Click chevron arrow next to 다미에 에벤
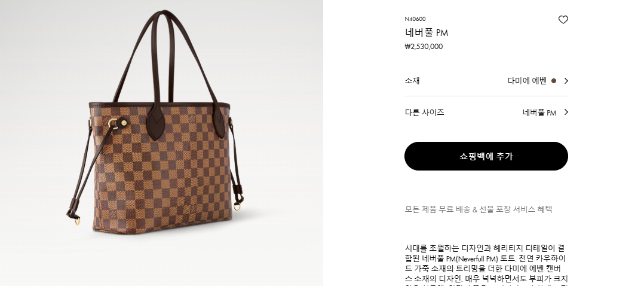This screenshot has width=644, height=286. [566, 81]
